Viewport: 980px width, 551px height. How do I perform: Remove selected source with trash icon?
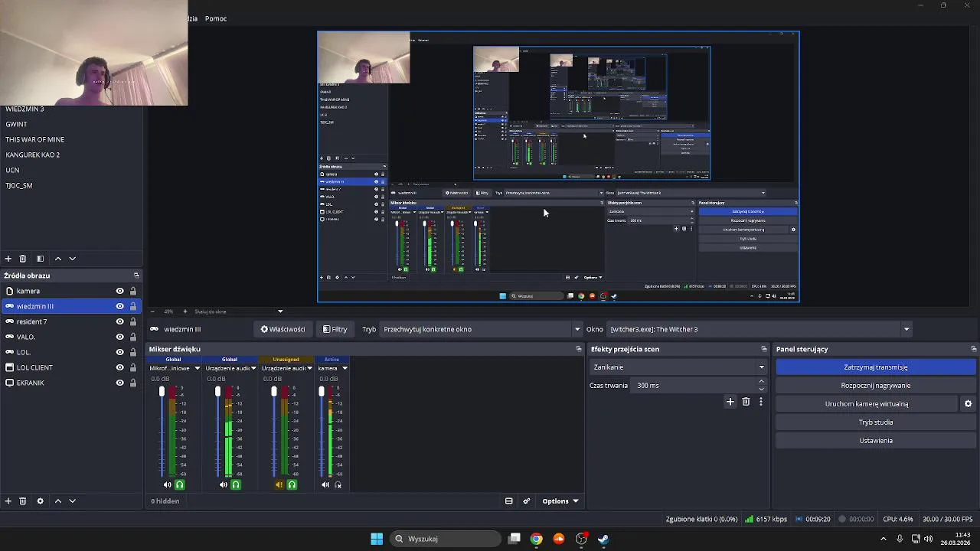23,501
